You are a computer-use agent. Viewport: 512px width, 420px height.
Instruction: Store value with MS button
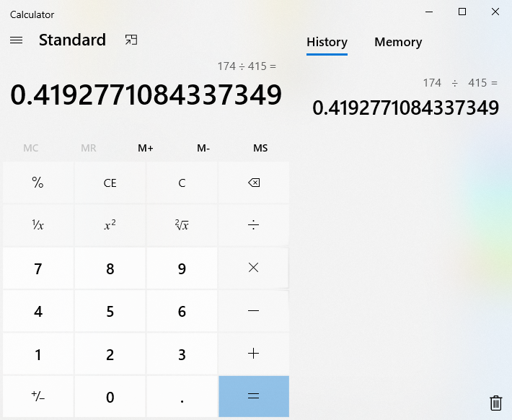pos(260,148)
